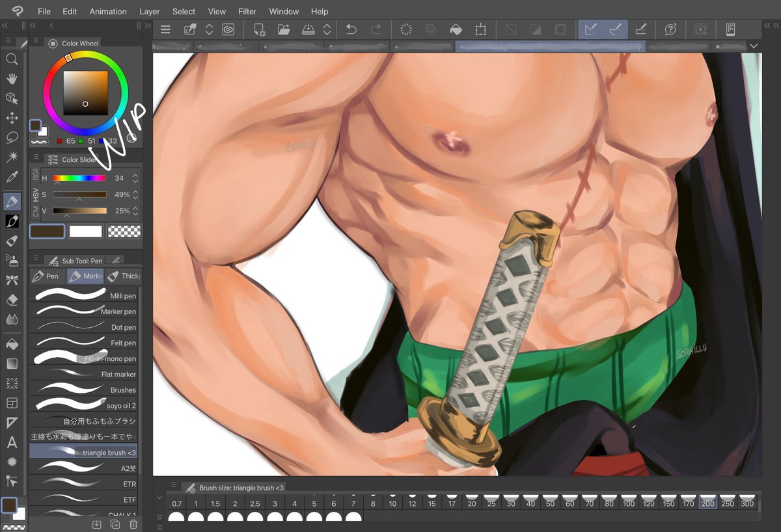Select the Auto select magic wand tool

12,157
